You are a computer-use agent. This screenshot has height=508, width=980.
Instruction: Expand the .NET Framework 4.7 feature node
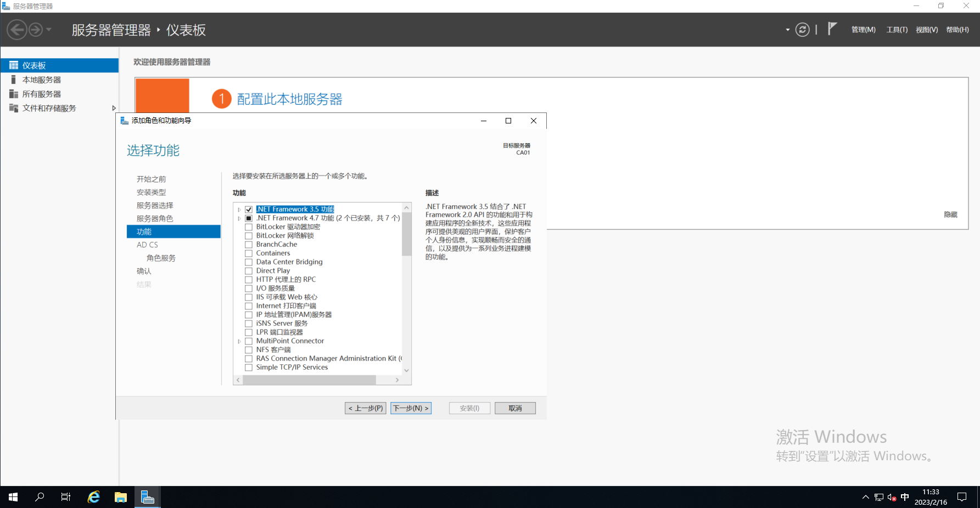tap(239, 218)
